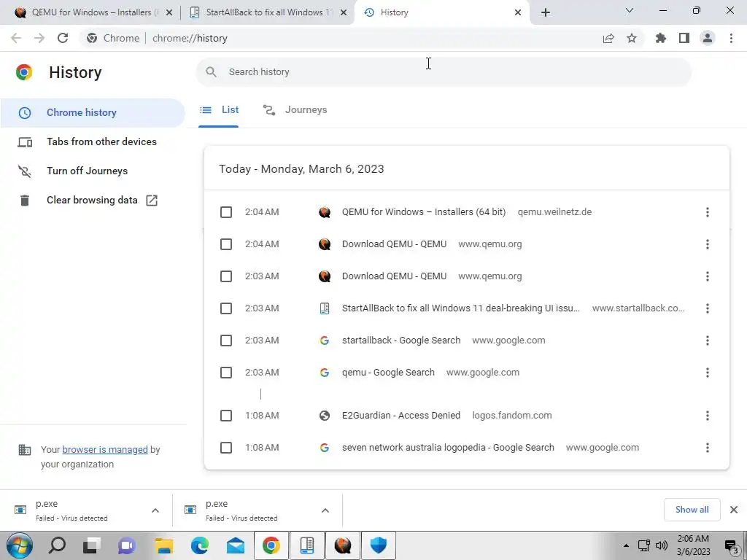The height and width of the screenshot is (560, 747).
Task: Toggle the Chrome side panel icon
Action: coord(684,38)
